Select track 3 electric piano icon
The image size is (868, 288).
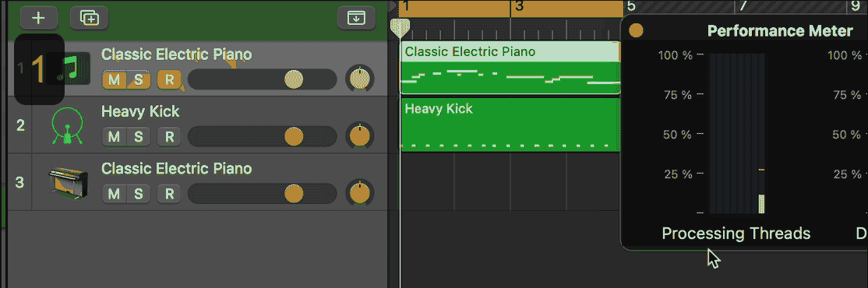[68, 183]
